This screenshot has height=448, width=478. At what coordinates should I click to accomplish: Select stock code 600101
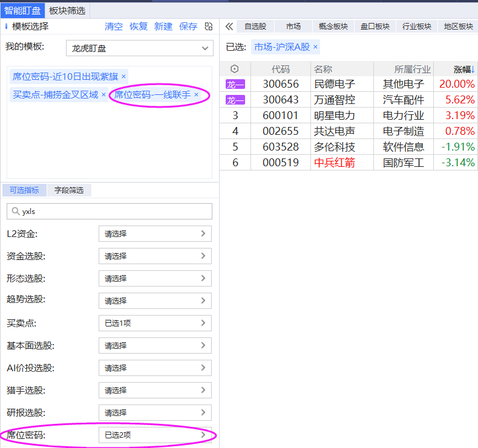pyautogui.click(x=281, y=115)
